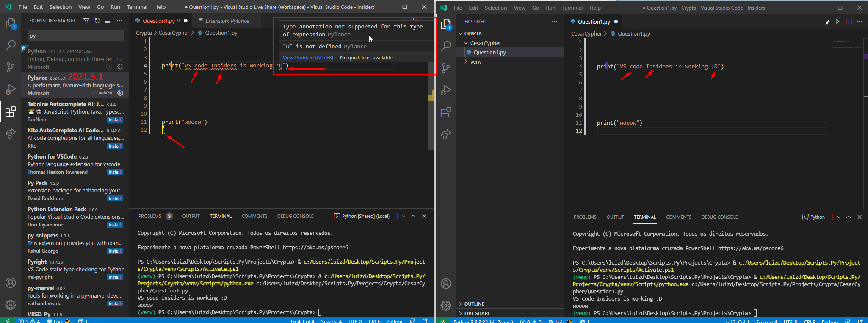This screenshot has height=323, width=868.
Task: Split editor right in right window
Action: pos(849,22)
